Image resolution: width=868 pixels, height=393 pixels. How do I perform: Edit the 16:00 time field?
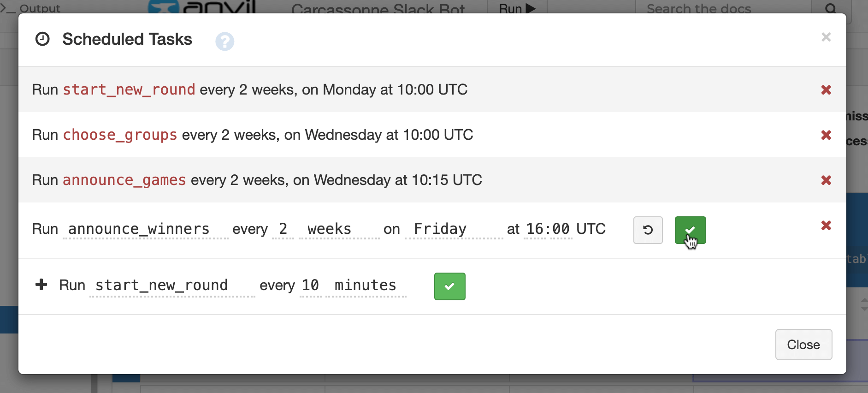coord(548,229)
